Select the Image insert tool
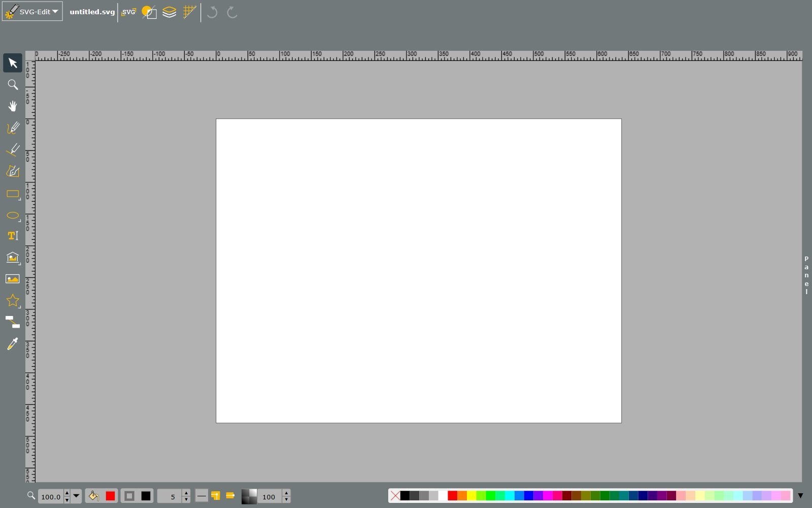Image resolution: width=812 pixels, height=508 pixels. click(x=13, y=279)
